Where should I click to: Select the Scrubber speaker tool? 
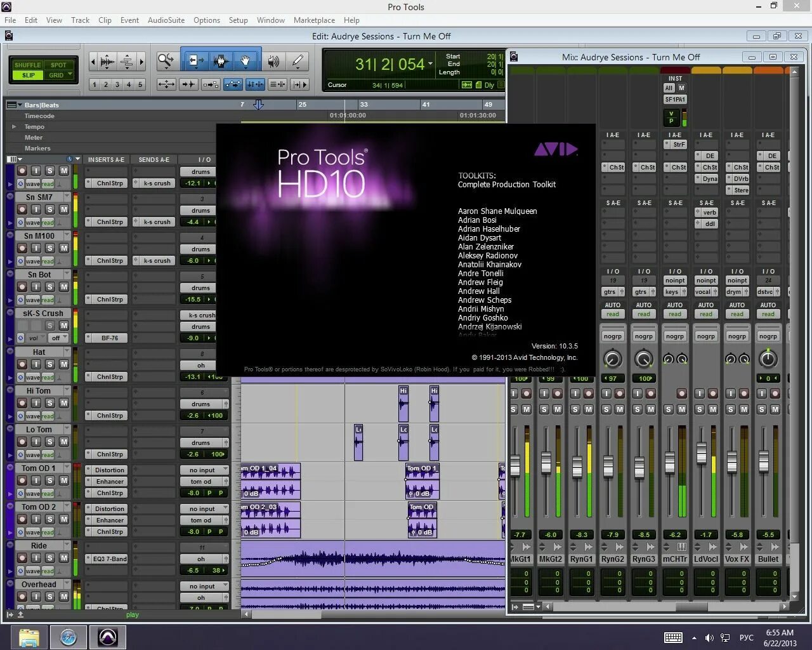[273, 61]
